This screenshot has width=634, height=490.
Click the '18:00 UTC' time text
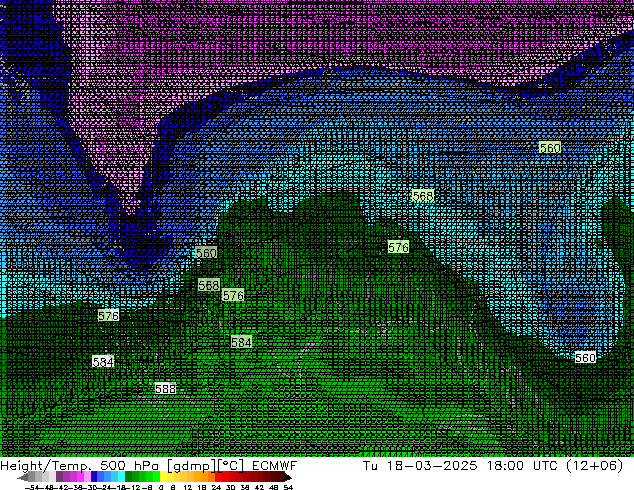(520, 465)
